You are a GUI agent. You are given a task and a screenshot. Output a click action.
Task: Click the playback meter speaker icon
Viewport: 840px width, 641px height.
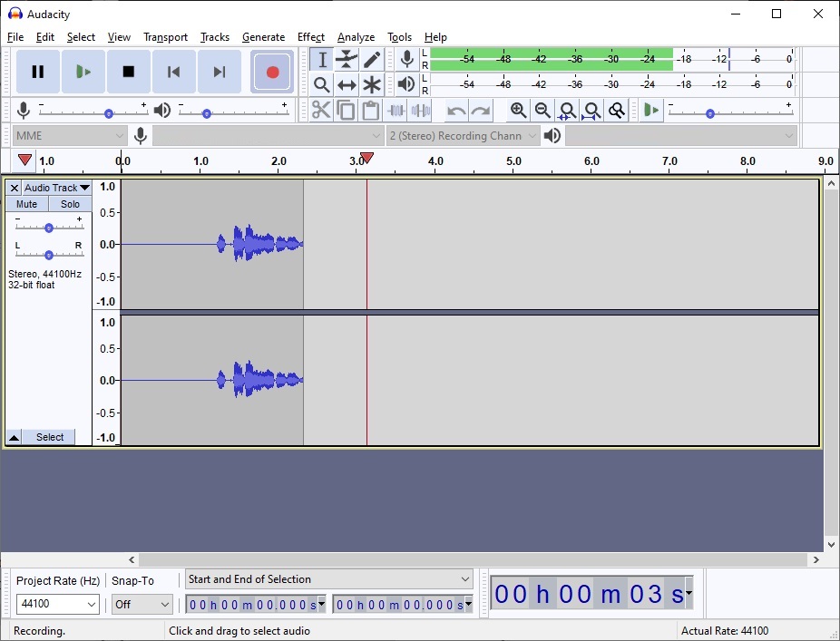click(x=407, y=84)
